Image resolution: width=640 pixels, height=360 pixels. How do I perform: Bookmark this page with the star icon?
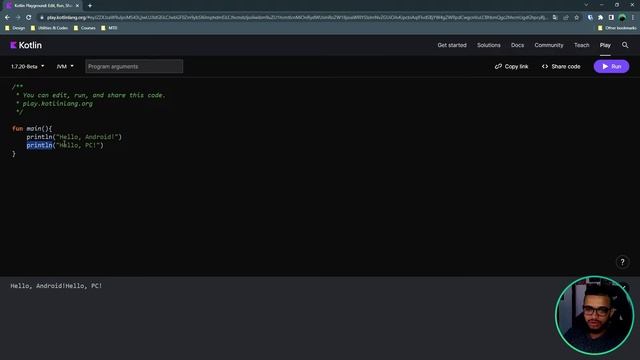pyautogui.click(x=576, y=18)
